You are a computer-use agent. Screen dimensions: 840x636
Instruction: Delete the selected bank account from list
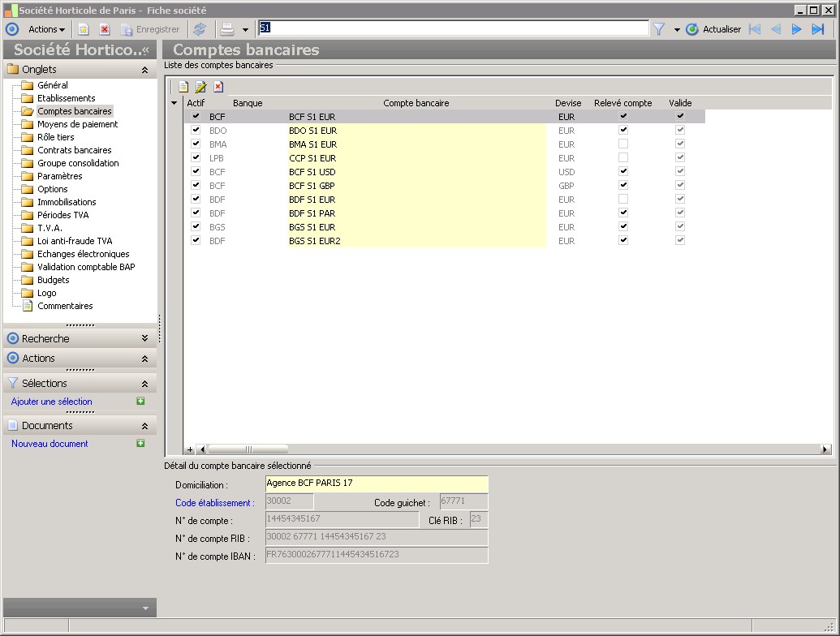tap(218, 87)
